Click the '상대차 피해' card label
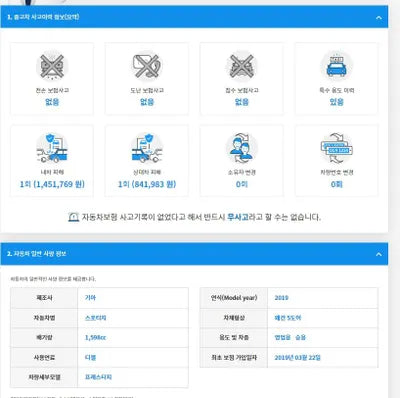 coord(147,172)
